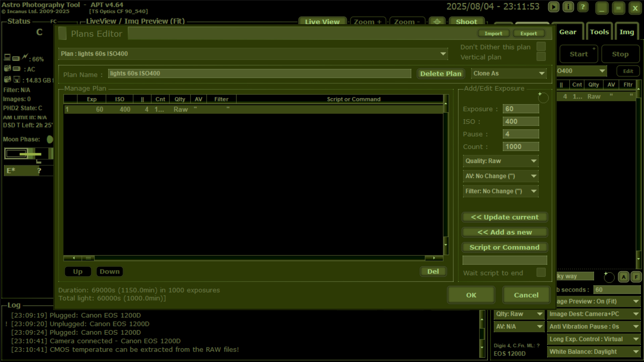Open the 'White Balance: Daylight' dropdown
Image resolution: width=644 pixels, height=362 pixels.
pyautogui.click(x=594, y=352)
